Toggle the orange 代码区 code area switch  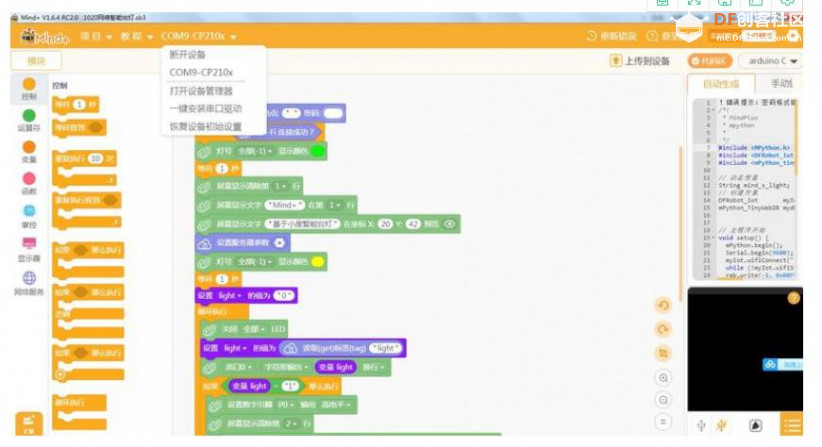710,61
